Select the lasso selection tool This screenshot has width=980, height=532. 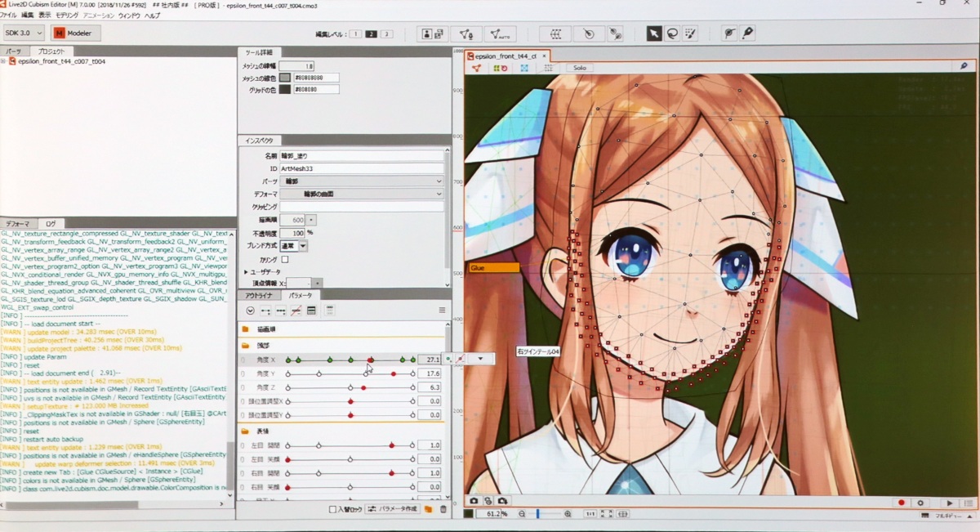(672, 34)
